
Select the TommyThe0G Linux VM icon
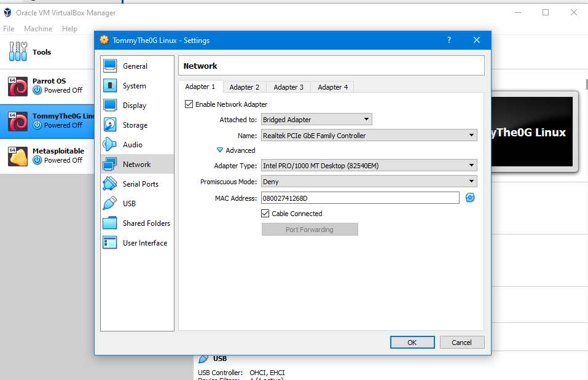pos(18,121)
